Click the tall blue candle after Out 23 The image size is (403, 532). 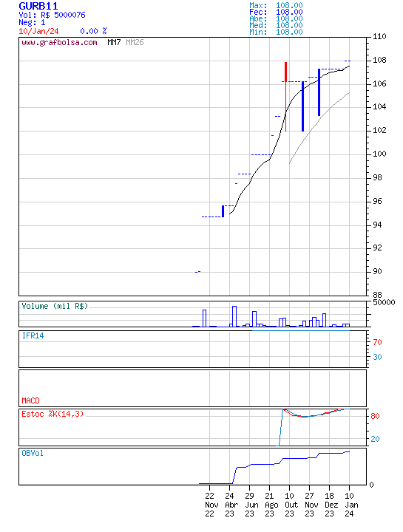point(303,106)
